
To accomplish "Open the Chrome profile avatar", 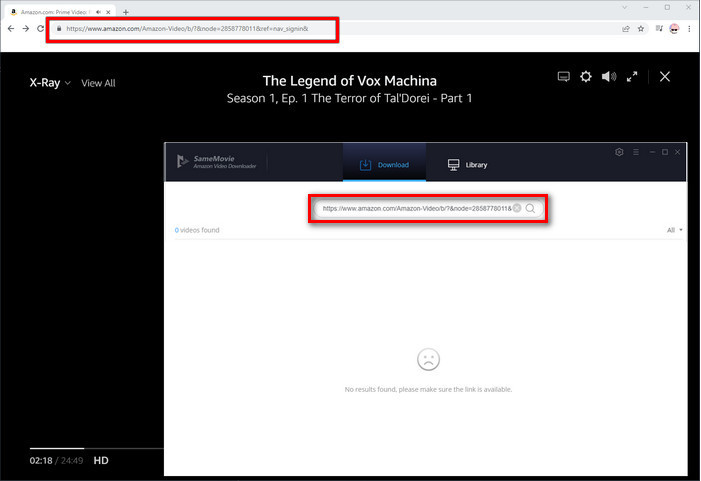I will pos(674,29).
